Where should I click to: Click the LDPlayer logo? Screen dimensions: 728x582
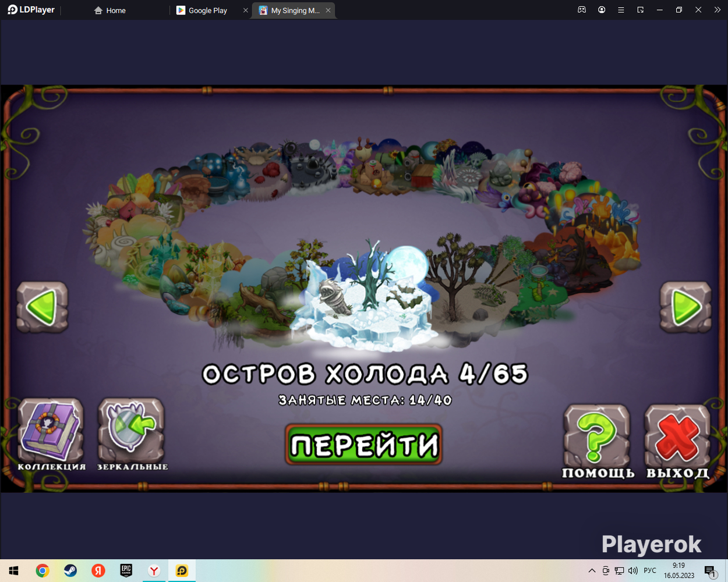coord(31,10)
